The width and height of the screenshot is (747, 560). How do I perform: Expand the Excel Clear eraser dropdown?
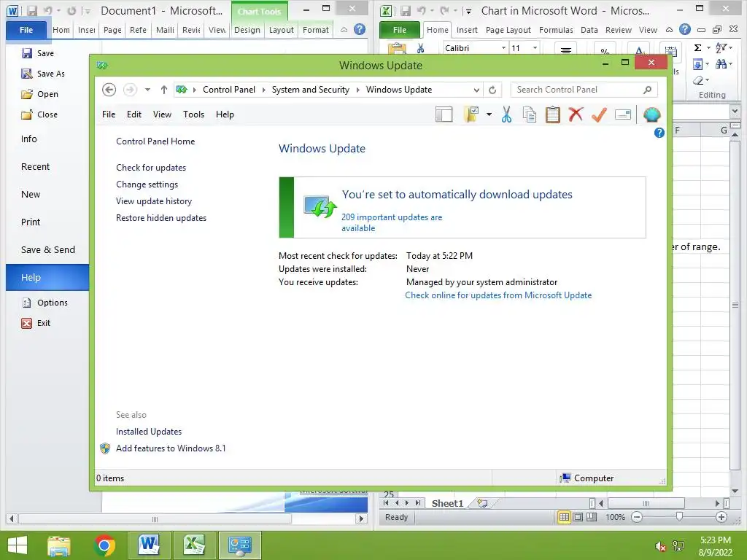click(707, 80)
